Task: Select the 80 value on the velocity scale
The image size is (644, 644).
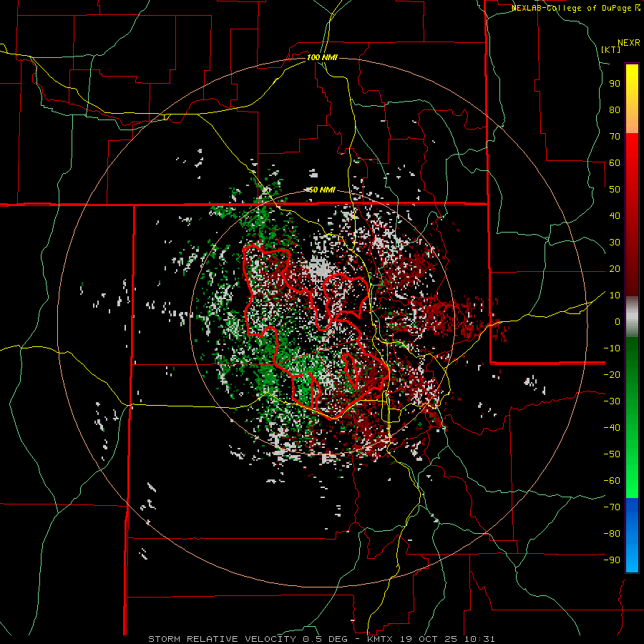Action: click(615, 110)
